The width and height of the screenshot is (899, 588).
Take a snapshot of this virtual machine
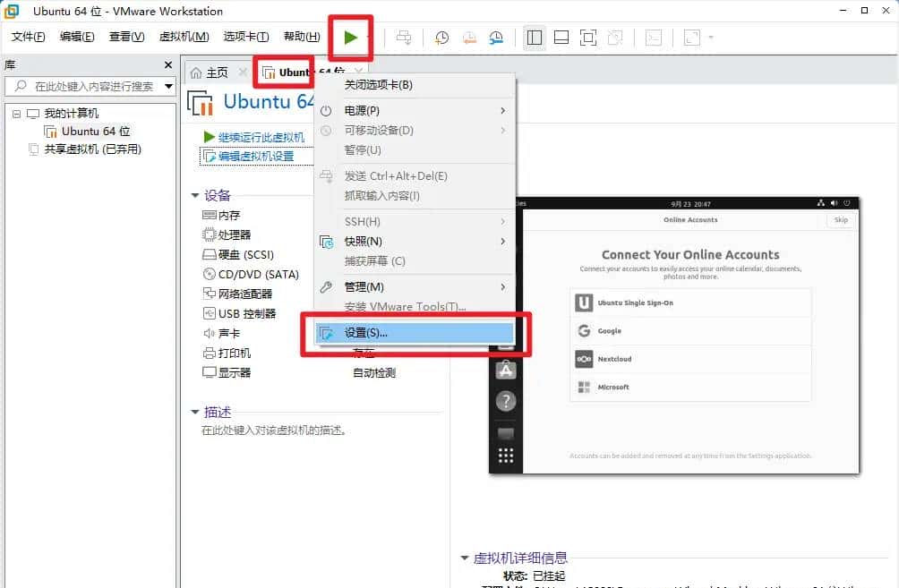click(441, 38)
